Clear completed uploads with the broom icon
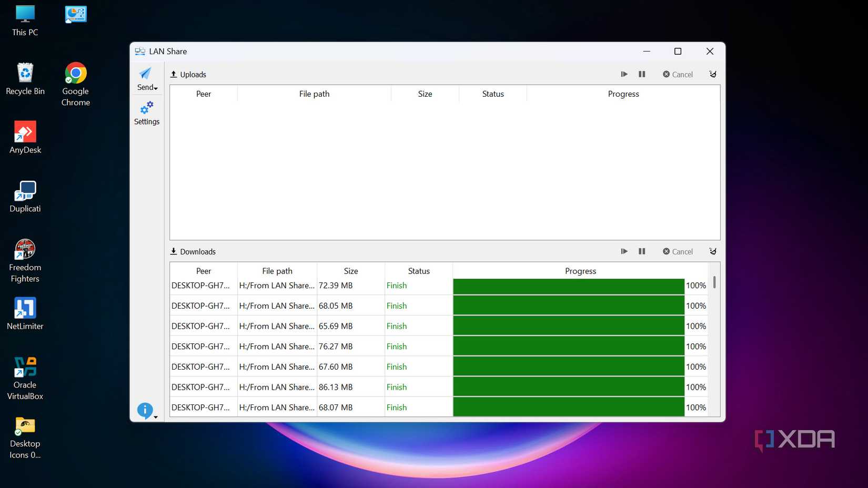Image resolution: width=868 pixels, height=488 pixels. pos(713,74)
